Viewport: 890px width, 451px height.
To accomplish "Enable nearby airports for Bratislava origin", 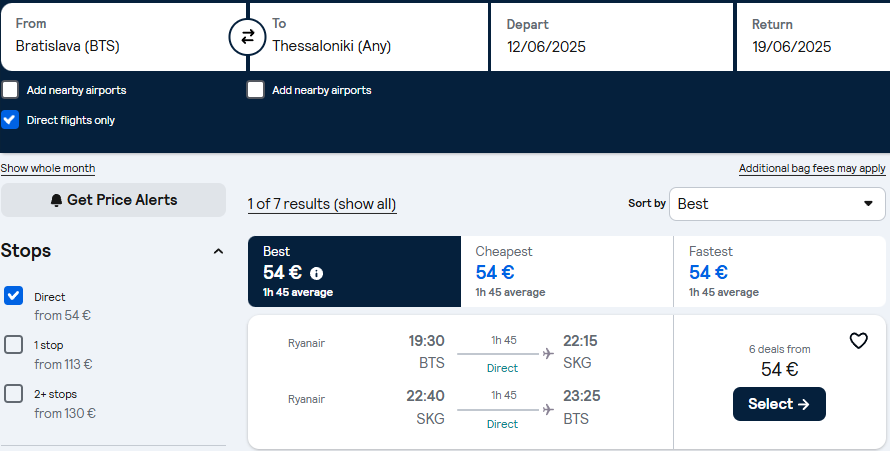I will (x=10, y=90).
